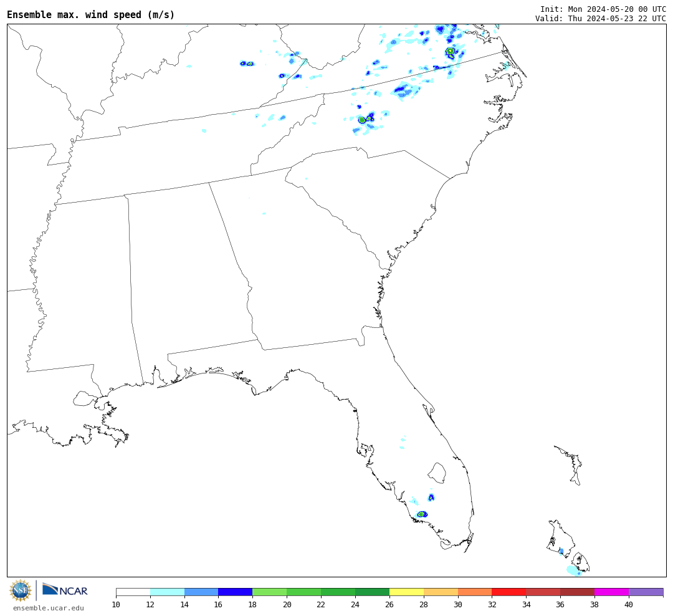The height and width of the screenshot is (616, 673).
Task: Select the dark blue 16-18 colorbar segment
Action: (x=236, y=592)
